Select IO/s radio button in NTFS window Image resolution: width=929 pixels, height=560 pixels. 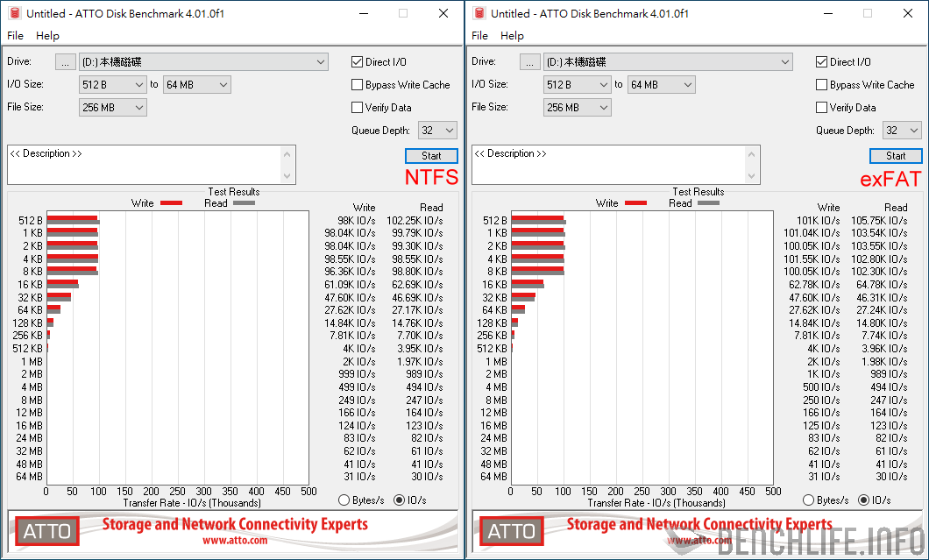click(x=400, y=500)
